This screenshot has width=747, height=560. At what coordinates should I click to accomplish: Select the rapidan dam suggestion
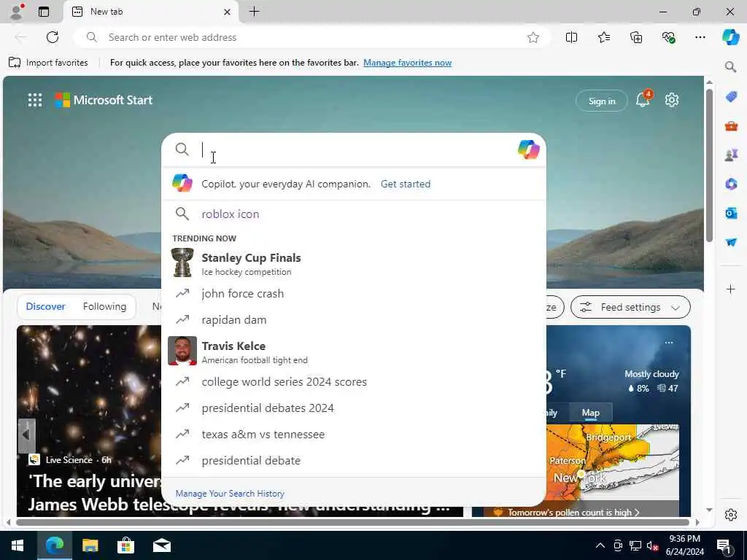354,319
